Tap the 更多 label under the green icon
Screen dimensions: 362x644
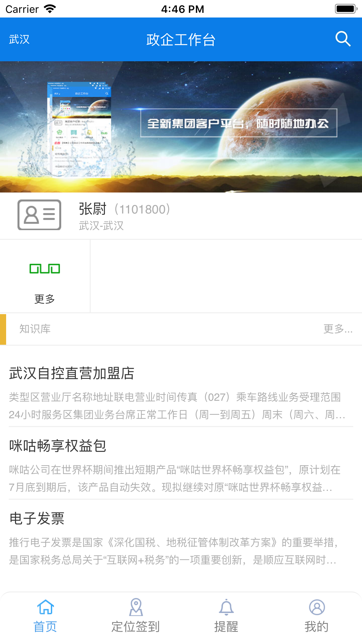pos(45,299)
